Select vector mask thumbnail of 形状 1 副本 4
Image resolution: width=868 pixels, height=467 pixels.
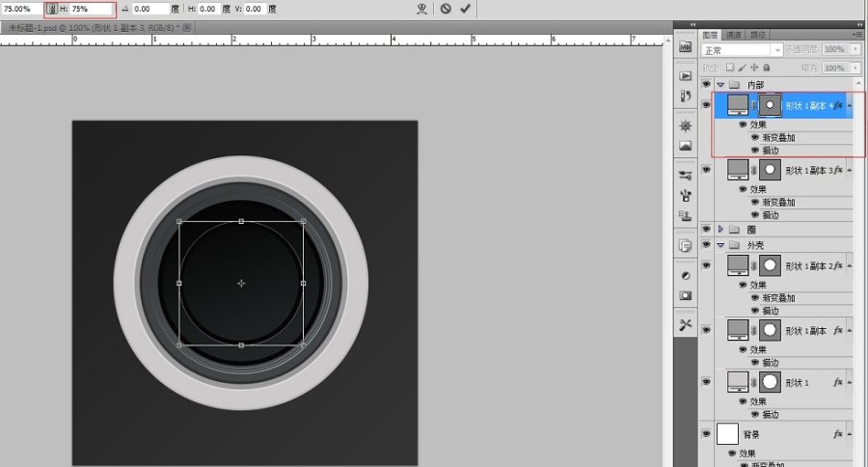click(770, 105)
